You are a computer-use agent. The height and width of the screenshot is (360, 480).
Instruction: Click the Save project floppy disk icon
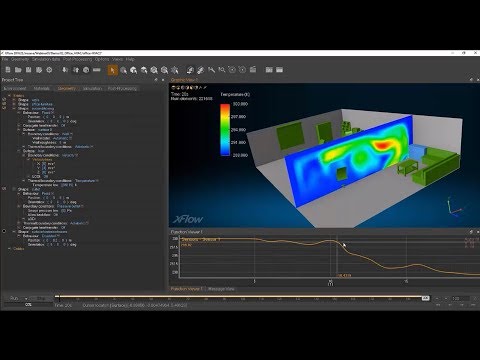[29, 70]
